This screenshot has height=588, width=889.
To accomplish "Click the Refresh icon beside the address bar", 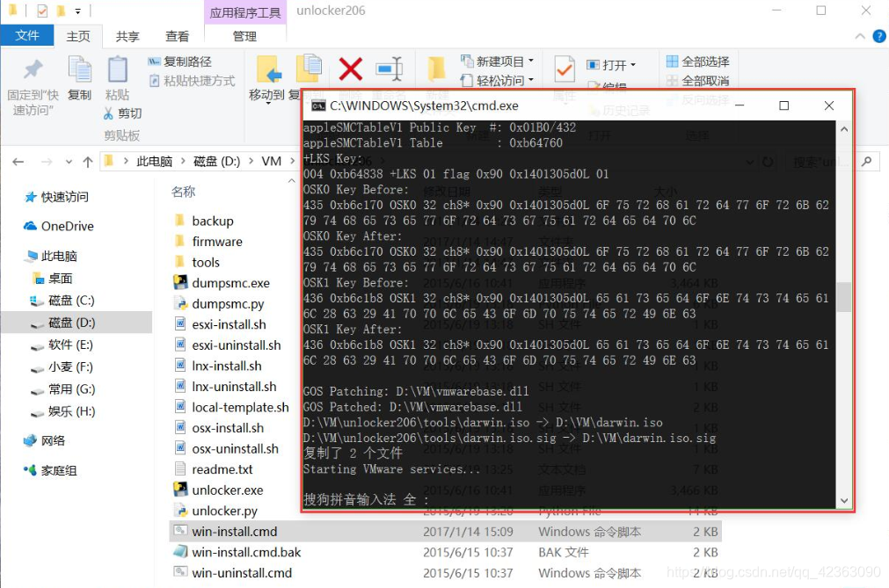I will coord(768,162).
